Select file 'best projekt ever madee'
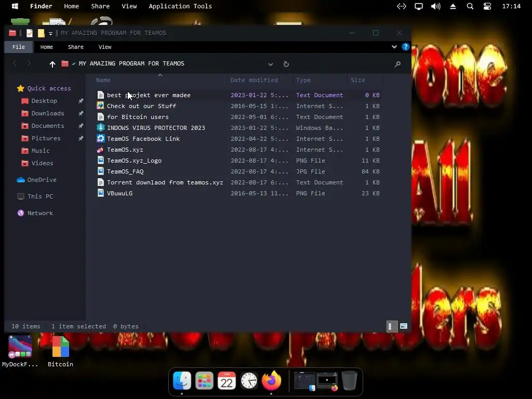This screenshot has width=532, height=399. (238, 95)
